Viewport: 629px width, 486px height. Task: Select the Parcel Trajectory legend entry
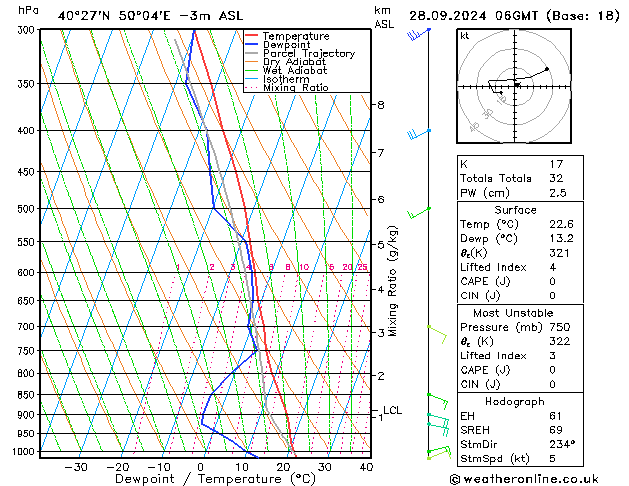click(x=308, y=54)
